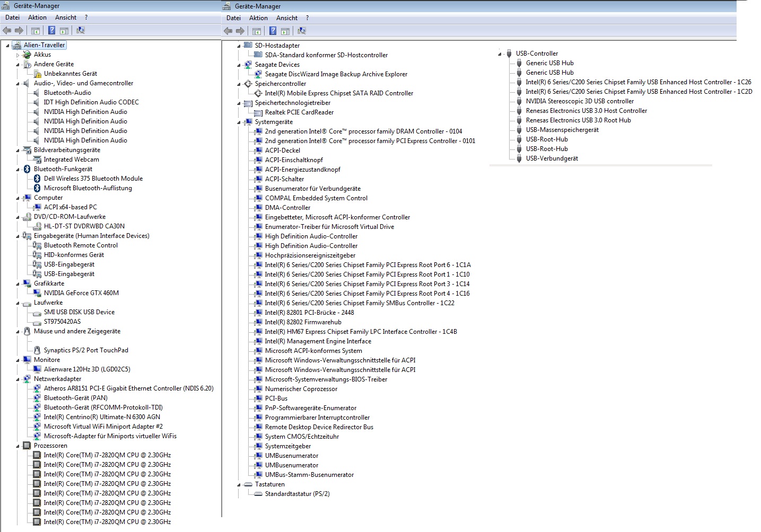Click disk icon beside ST9750420AS
The width and height of the screenshot is (761, 532).
tap(37, 322)
